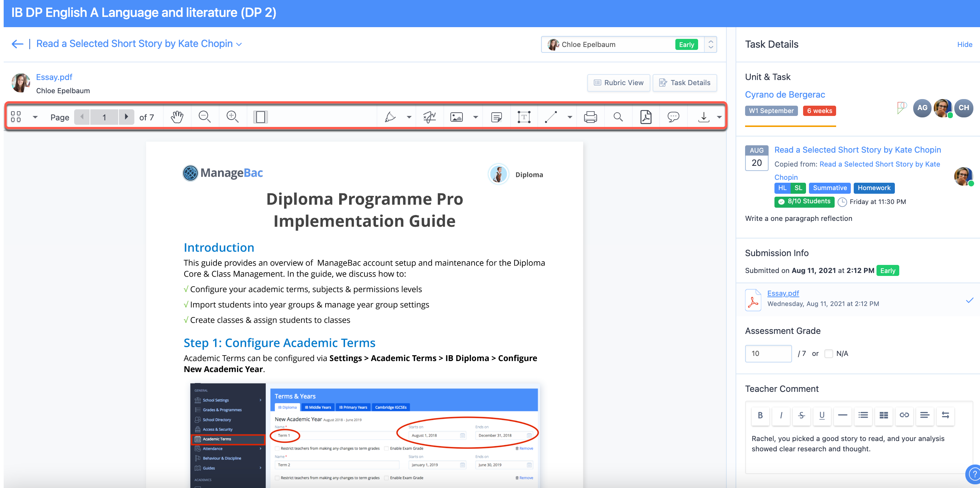980x488 pixels.
Task: Print the document
Action: pyautogui.click(x=591, y=117)
